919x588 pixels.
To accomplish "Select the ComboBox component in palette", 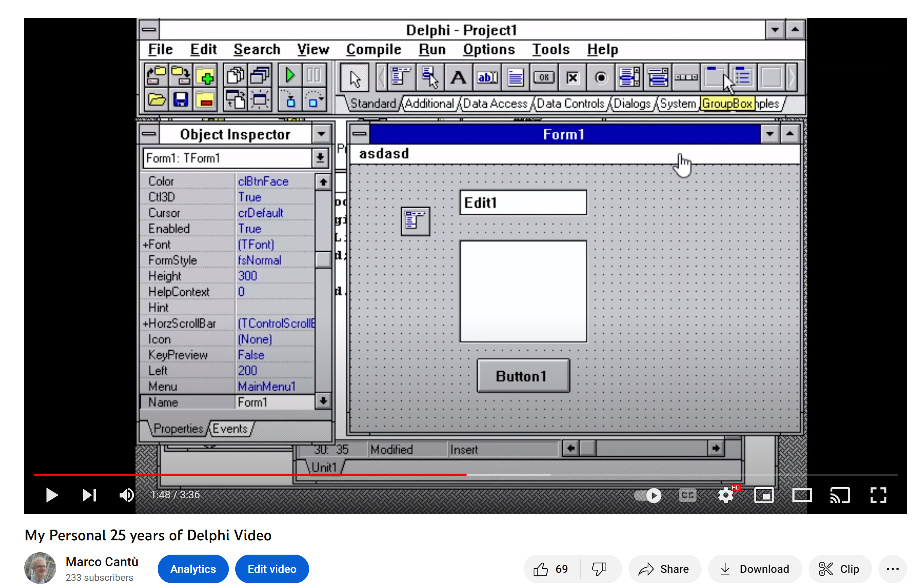I will tap(658, 77).
